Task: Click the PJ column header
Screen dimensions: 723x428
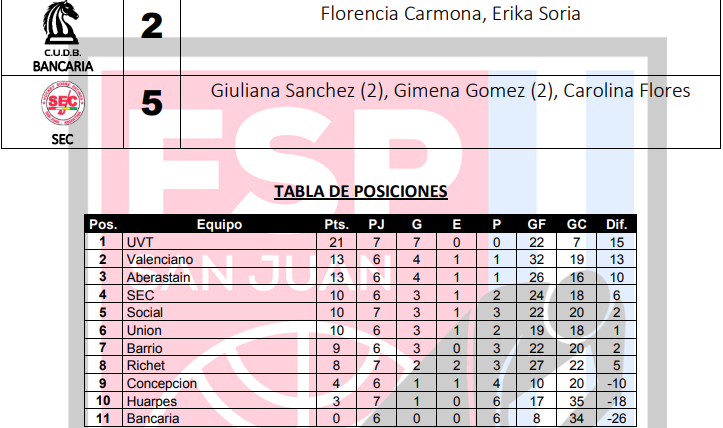Action: click(x=376, y=224)
